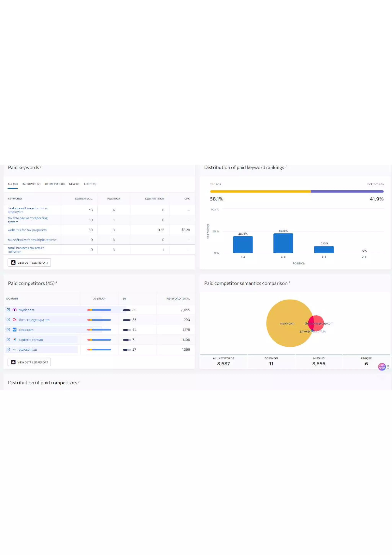Click external link icon beside capterra.com.au
This screenshot has width=392, height=555.
8,339
